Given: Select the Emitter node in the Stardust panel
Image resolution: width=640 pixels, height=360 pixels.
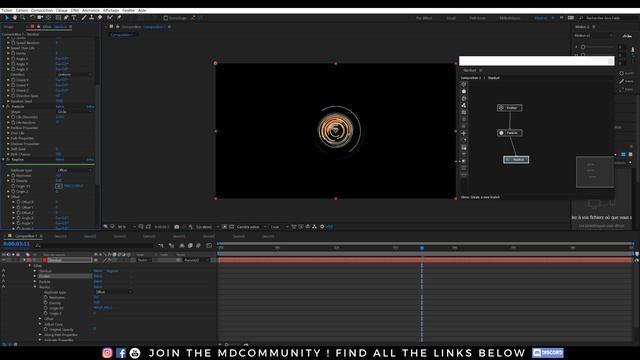Looking at the screenshot, I should coord(509,108).
